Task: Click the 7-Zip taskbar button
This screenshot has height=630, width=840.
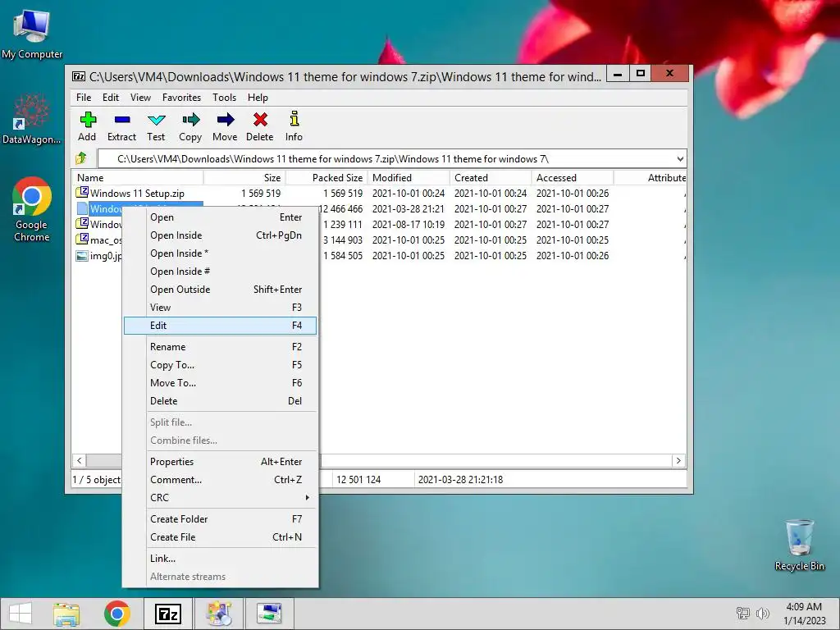Action: click(167, 614)
